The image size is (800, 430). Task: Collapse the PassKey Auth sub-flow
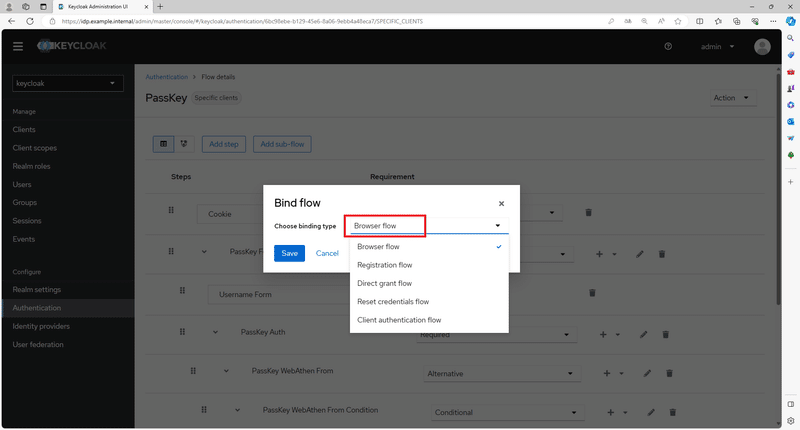point(215,332)
